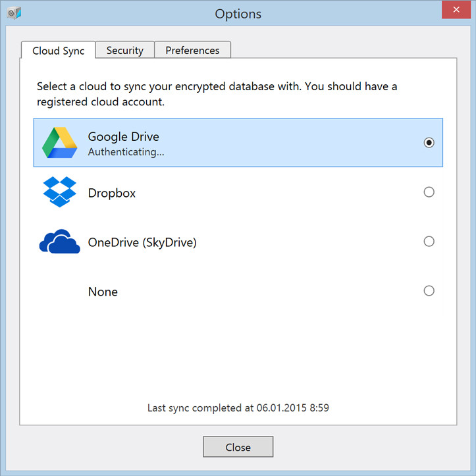Click the app safe icon in title bar
This screenshot has height=476, width=476.
(x=14, y=13)
